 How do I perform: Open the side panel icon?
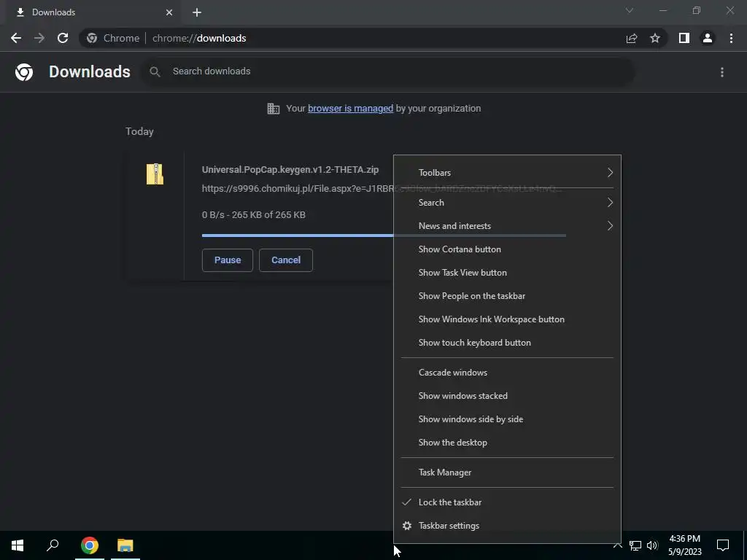pyautogui.click(x=684, y=38)
